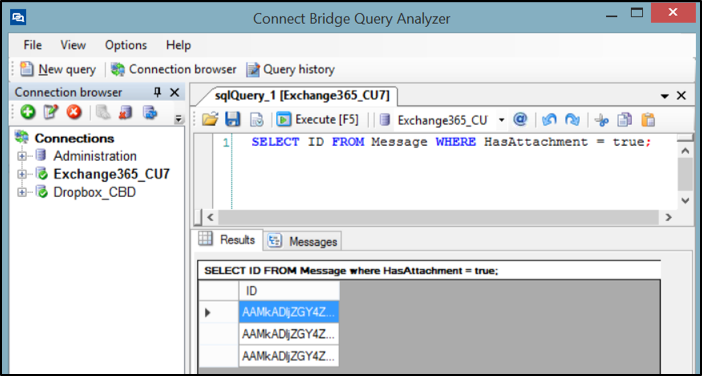Click the edit connection pencil icon
The image size is (702, 376).
coord(51,112)
